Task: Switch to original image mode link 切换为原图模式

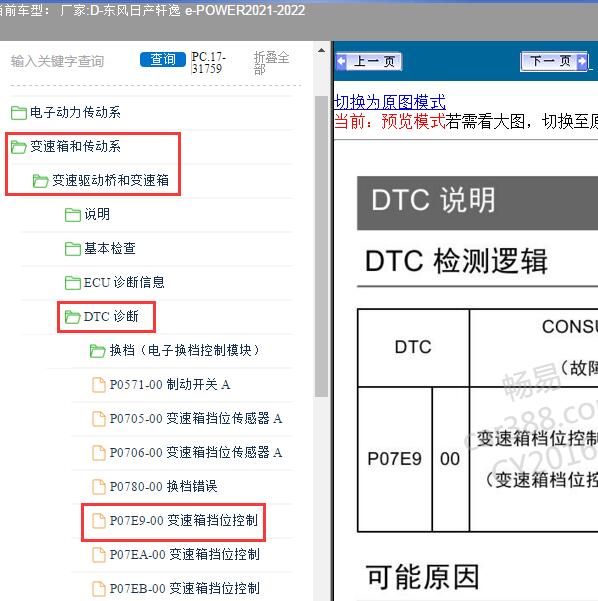Action: pyautogui.click(x=390, y=102)
